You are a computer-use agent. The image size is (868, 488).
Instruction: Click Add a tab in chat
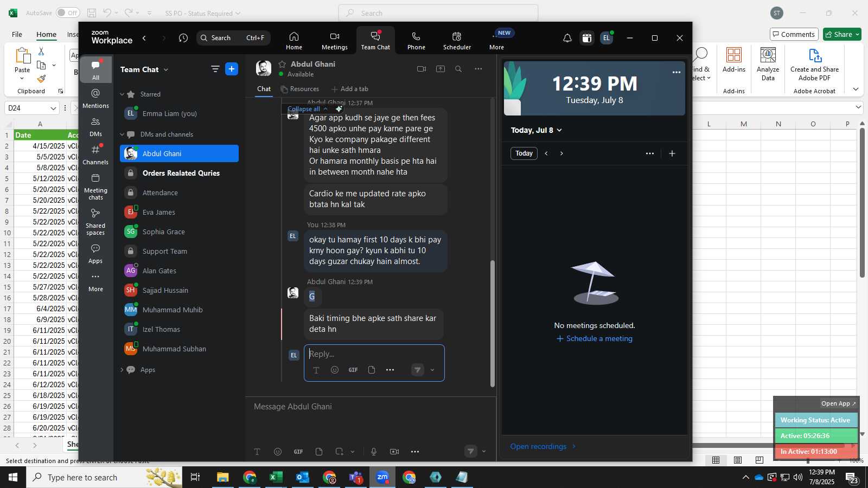tap(350, 89)
